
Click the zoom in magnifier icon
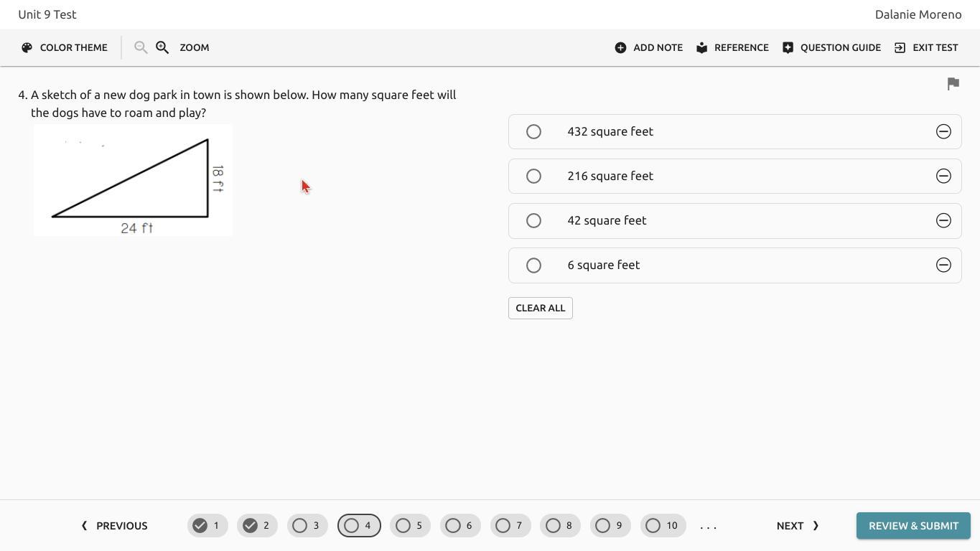[162, 47]
